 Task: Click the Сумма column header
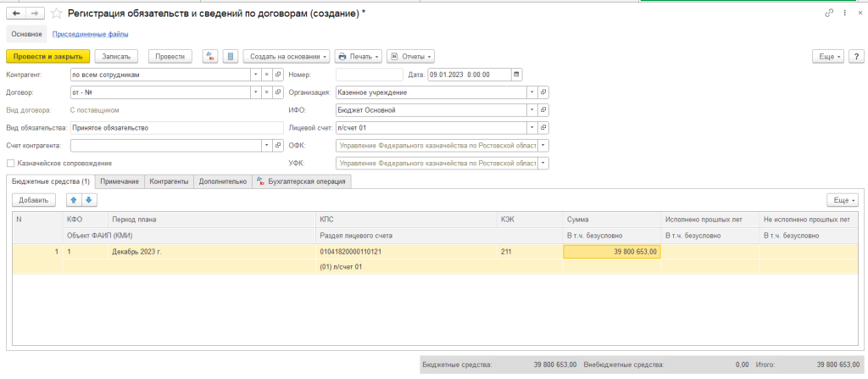[612, 220]
